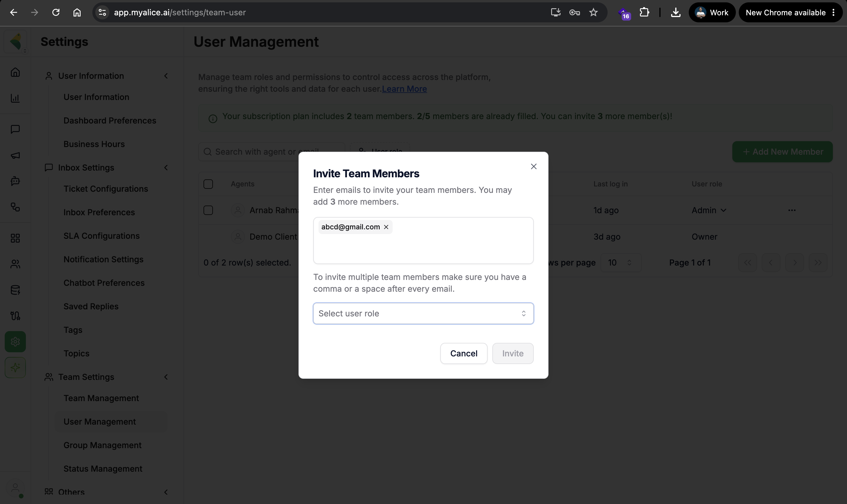Click the MyAlice logo in sidebar
This screenshot has width=847, height=504.
click(15, 42)
